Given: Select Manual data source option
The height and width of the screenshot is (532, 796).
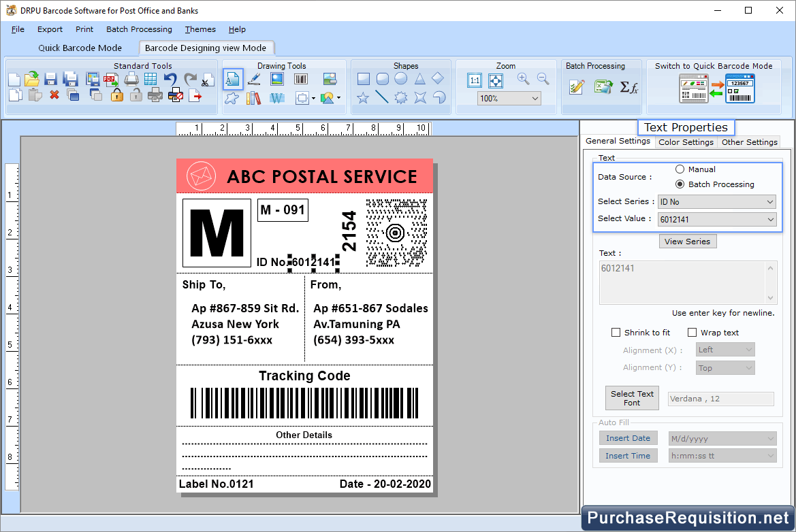Looking at the screenshot, I should (x=680, y=169).
